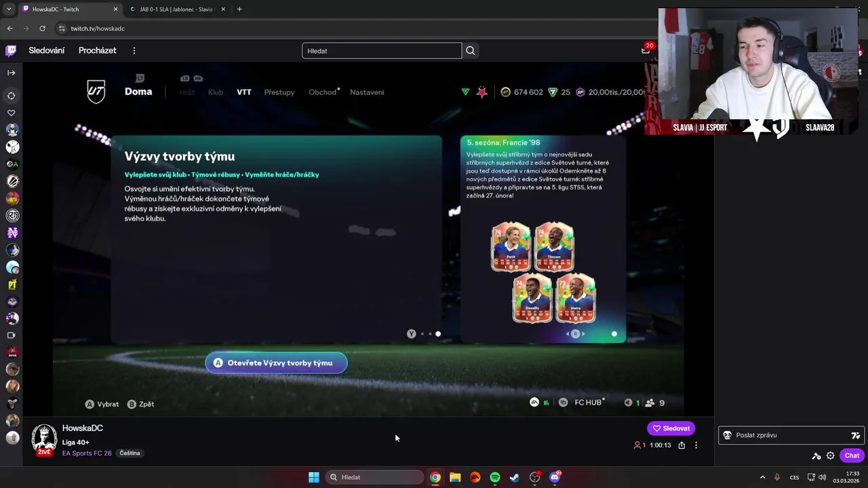868x488 pixels.
Task: Open HowskaDC channel avatar
Action: pyautogui.click(x=44, y=439)
